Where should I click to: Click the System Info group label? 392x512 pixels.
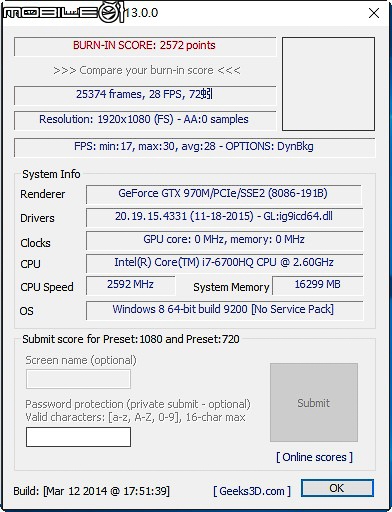coord(51,174)
